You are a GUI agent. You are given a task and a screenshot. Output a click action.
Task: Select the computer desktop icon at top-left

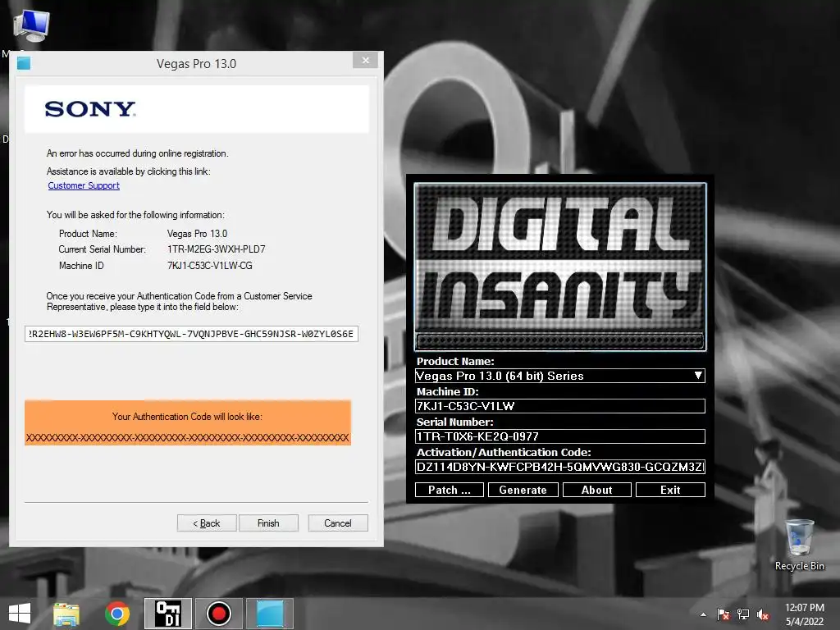32,27
